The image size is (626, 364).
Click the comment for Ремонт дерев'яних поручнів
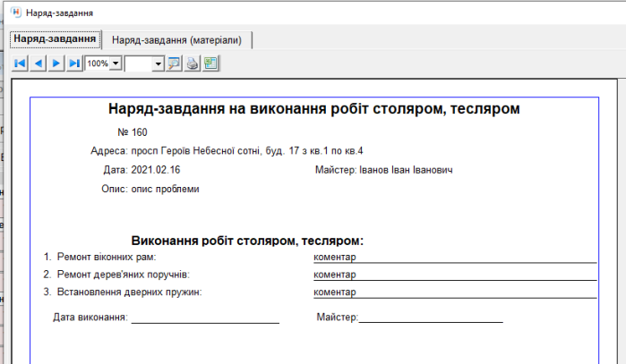click(335, 275)
